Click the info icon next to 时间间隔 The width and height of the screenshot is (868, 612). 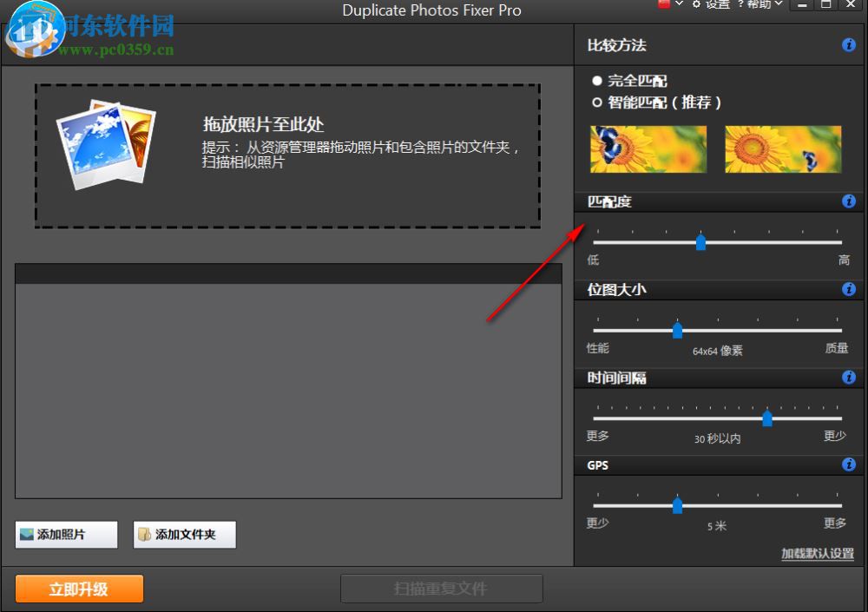coord(849,378)
